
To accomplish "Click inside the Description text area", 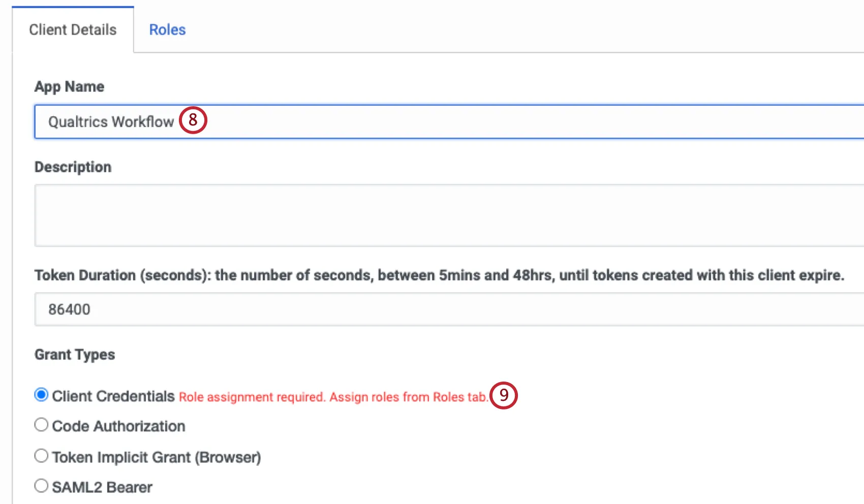I will pyautogui.click(x=356, y=215).
